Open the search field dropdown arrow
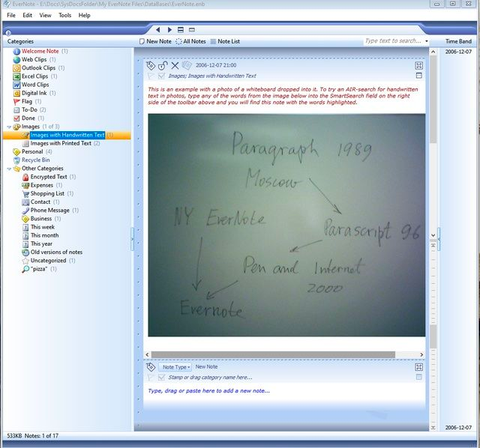 [427, 41]
